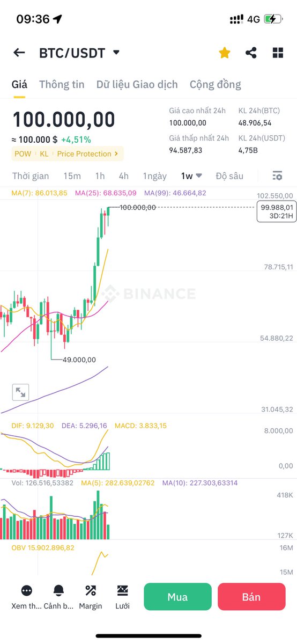
Task: Open the chart indicator settings icon
Action: (277, 176)
